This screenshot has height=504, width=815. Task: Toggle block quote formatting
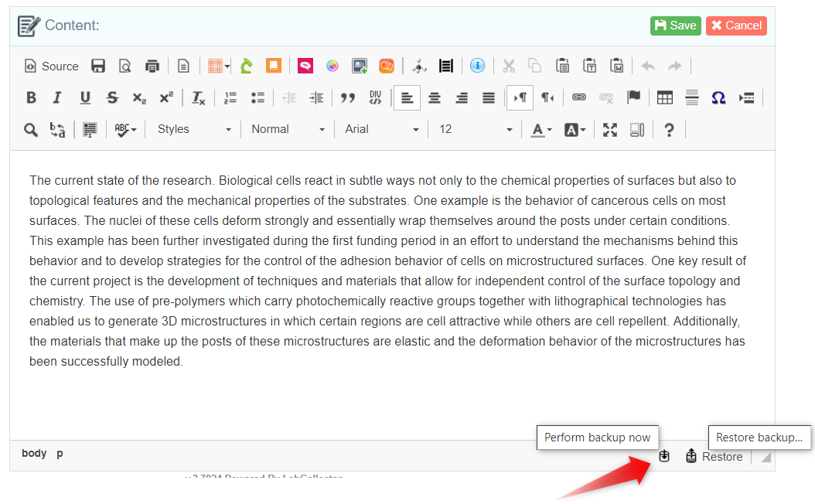click(x=348, y=97)
